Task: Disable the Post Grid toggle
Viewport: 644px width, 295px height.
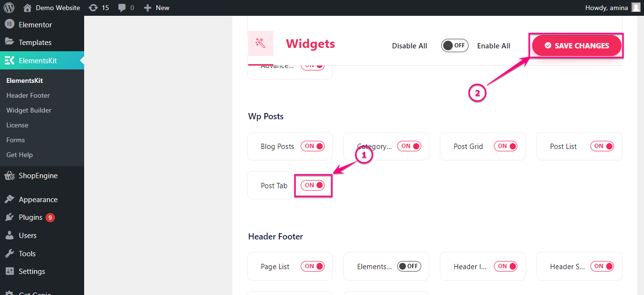Action: tap(505, 146)
